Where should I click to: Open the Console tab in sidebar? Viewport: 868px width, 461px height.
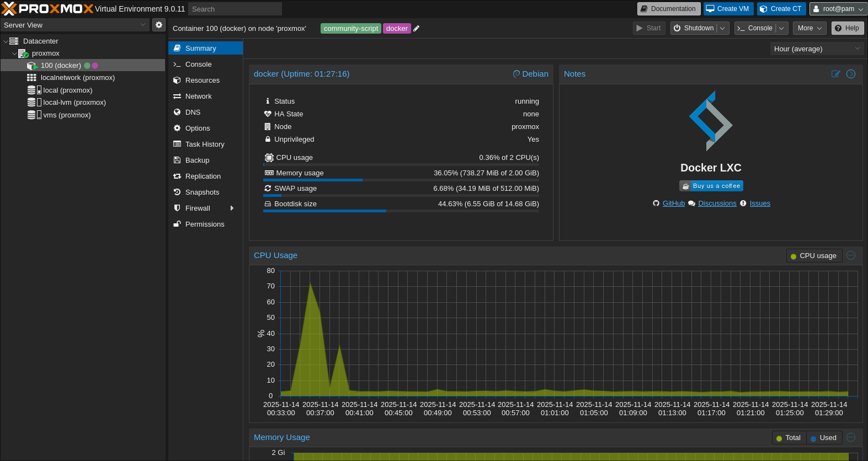[x=205, y=65]
